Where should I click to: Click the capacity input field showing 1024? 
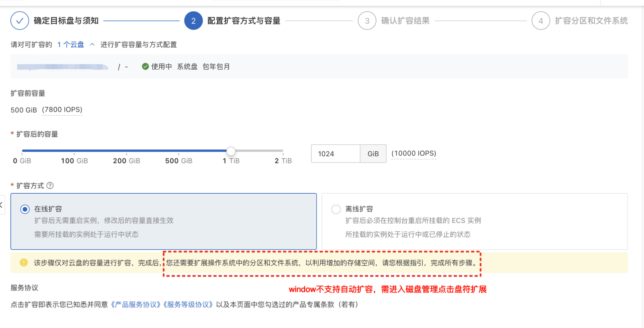pos(335,154)
